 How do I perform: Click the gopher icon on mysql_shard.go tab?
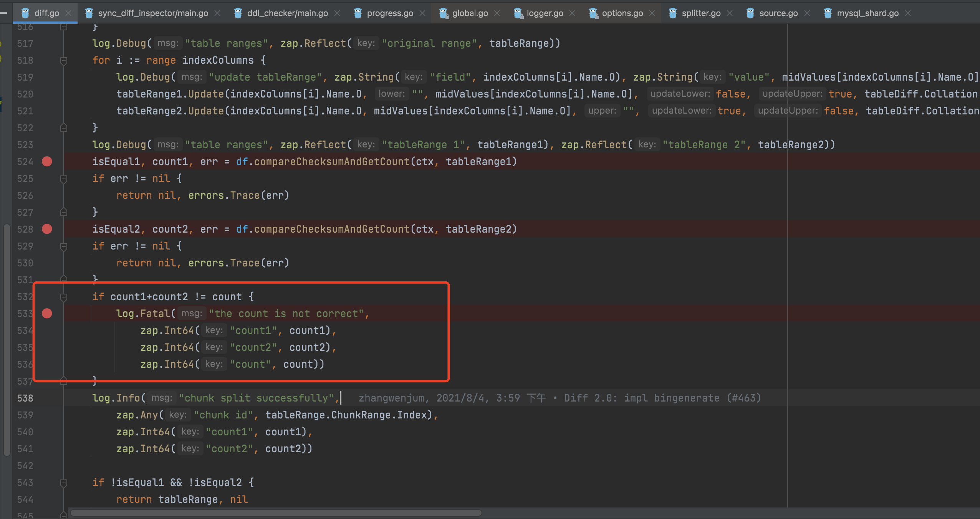click(x=828, y=13)
